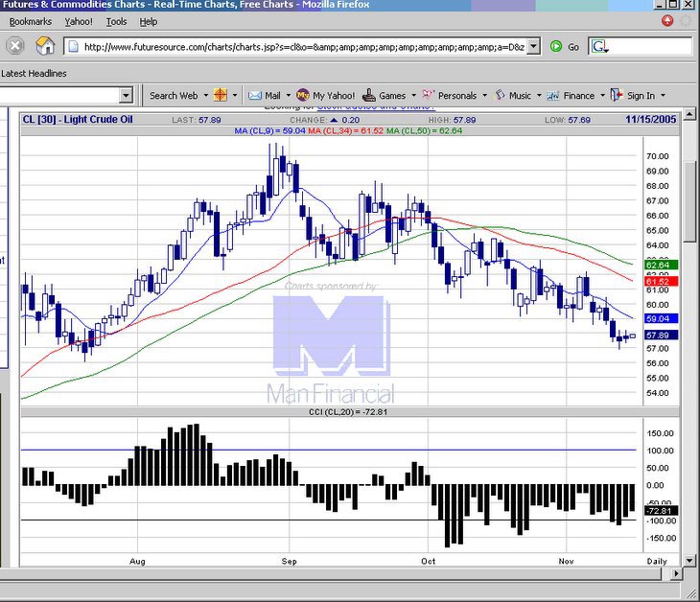700x602 pixels.
Task: Open the Help menu
Action: 149,21
